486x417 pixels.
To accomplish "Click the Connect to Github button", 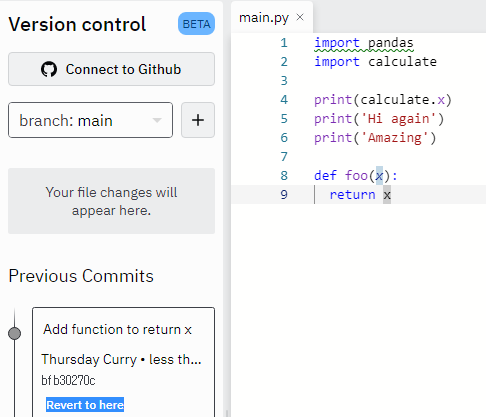I will point(111,69).
